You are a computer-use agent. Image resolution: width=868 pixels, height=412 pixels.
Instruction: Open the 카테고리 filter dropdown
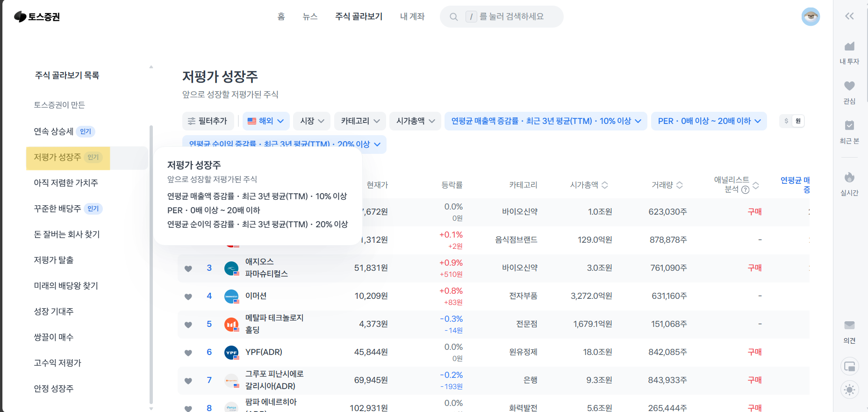click(360, 121)
